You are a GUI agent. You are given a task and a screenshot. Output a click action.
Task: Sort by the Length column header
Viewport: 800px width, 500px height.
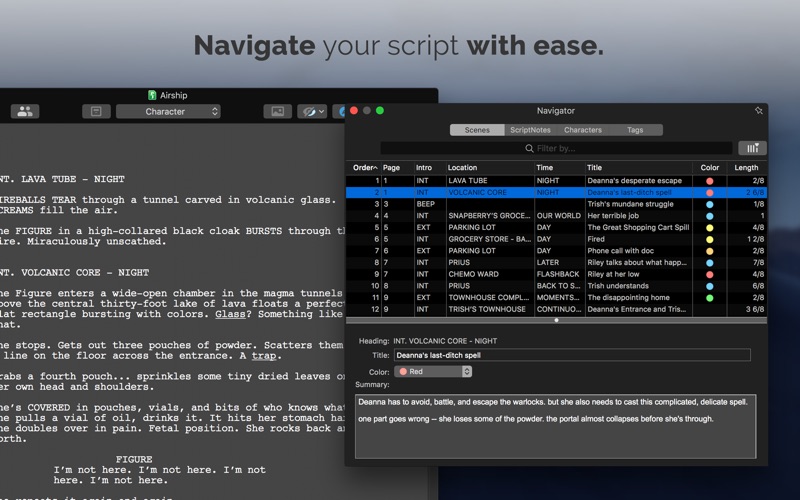[x=746, y=167]
